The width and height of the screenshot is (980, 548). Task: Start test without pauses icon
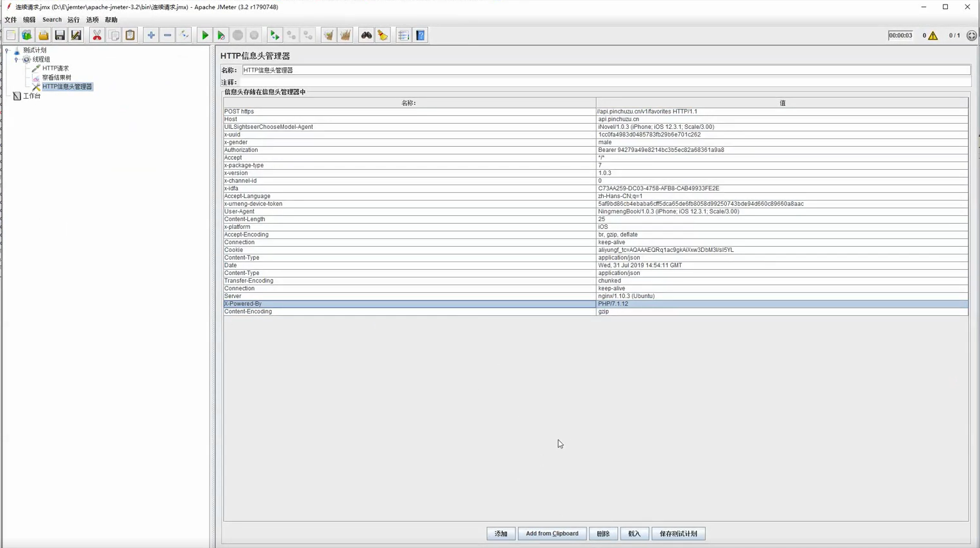[x=221, y=35]
